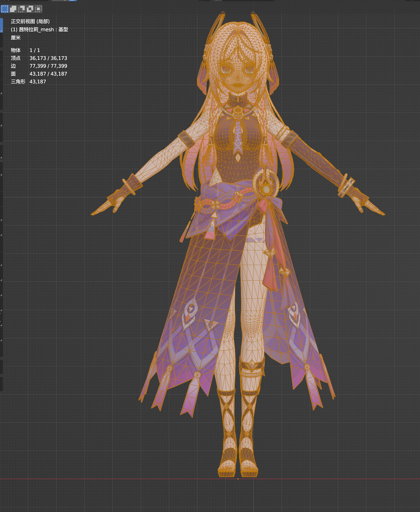The image size is (420, 512).
Task: Click the 茜特拉莉_mesh : 基型 object name text
Action: point(43,29)
